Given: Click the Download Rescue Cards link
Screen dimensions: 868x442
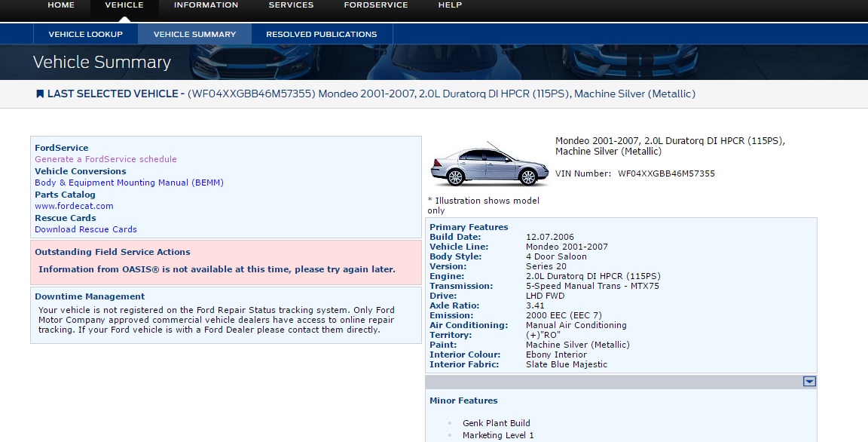Looking at the screenshot, I should coord(86,229).
